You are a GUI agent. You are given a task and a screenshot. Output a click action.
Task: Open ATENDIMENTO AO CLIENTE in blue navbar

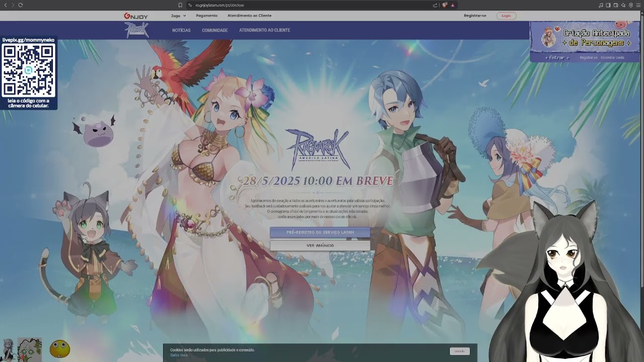(x=265, y=30)
